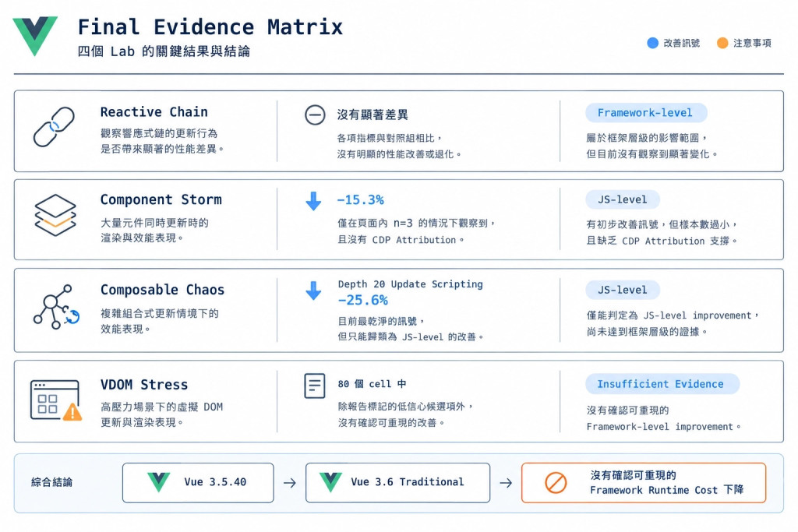This screenshot has width=798, height=532.
Task: Click the Vue logo in Vue 3.5.40 box
Action: [159, 481]
